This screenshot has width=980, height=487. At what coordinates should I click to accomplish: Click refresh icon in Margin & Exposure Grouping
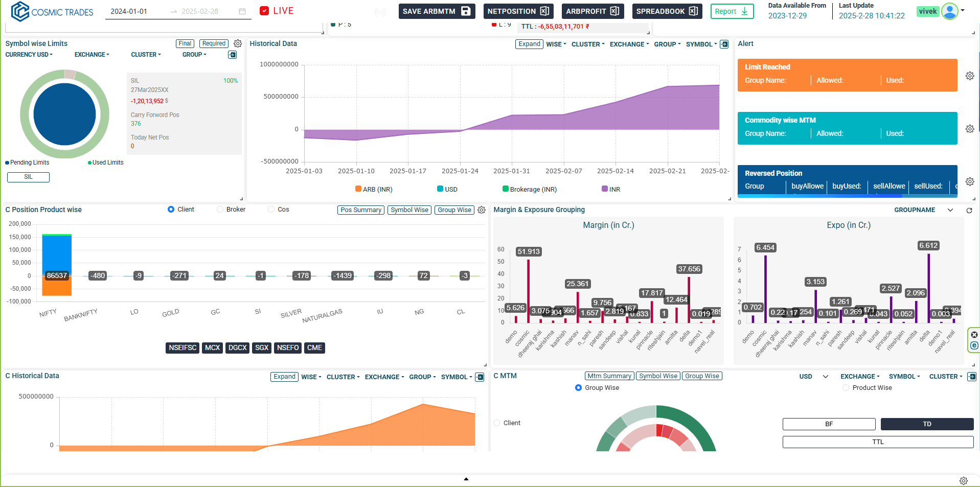[969, 211]
